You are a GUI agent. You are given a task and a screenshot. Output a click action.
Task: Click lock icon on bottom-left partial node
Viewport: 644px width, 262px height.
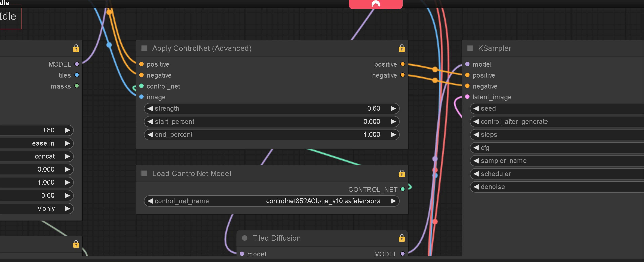click(x=76, y=244)
